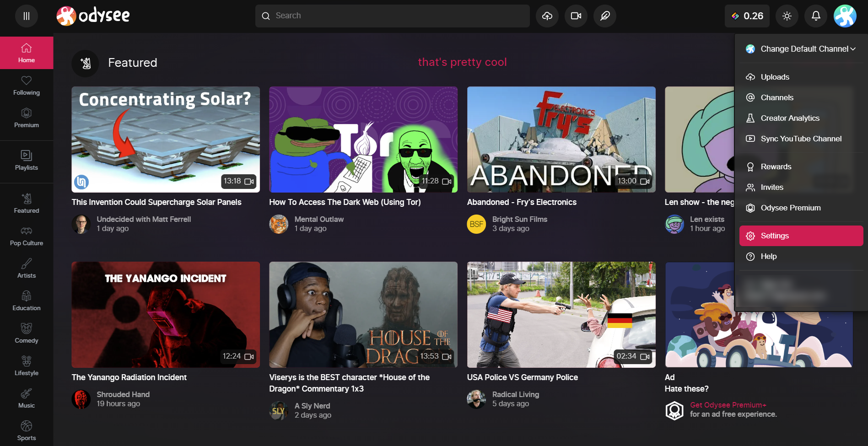This screenshot has width=868, height=446.
Task: Click Get Odysee Premium+ ad link
Action: click(x=728, y=405)
